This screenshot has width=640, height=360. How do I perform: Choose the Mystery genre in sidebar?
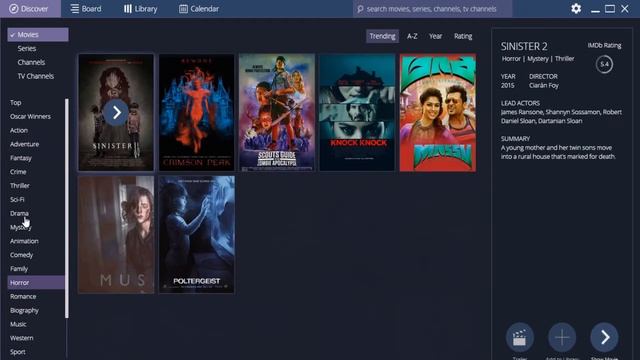(20, 227)
